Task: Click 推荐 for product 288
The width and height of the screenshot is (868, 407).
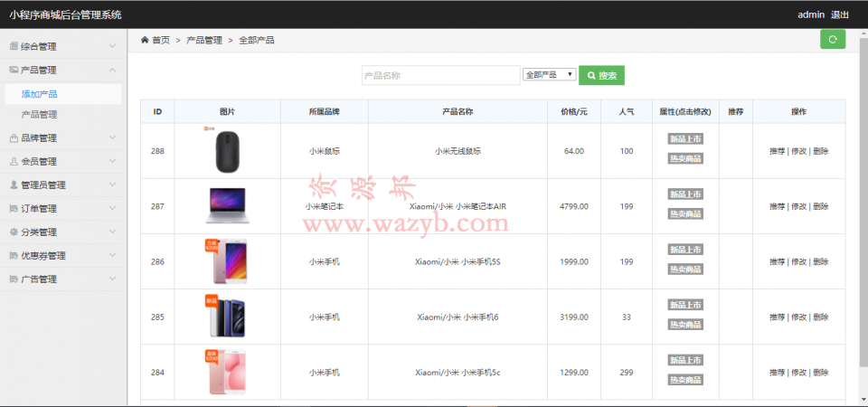Action: click(x=778, y=151)
